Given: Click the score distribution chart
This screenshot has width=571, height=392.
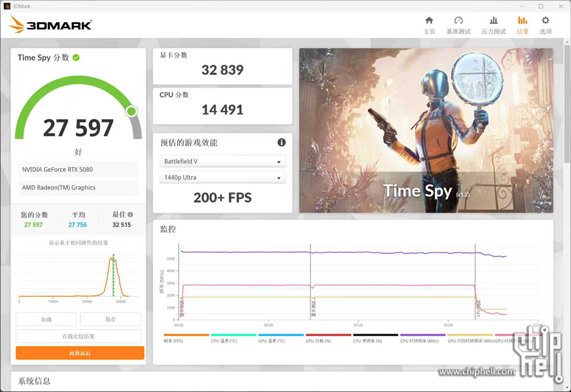Looking at the screenshot, I should pos(78,277).
